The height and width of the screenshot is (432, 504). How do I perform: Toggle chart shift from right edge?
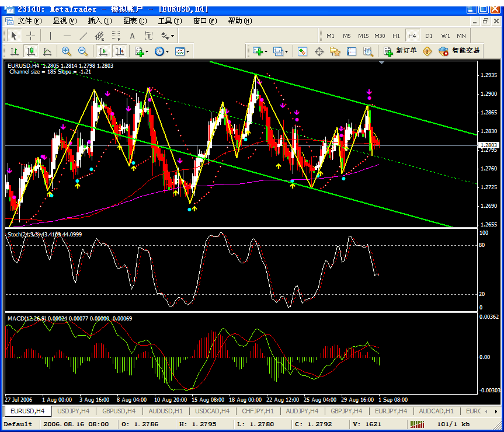(120, 51)
